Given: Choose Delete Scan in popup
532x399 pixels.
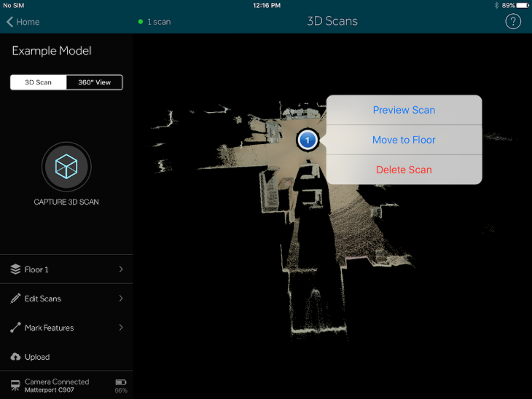Looking at the screenshot, I should point(404,170).
